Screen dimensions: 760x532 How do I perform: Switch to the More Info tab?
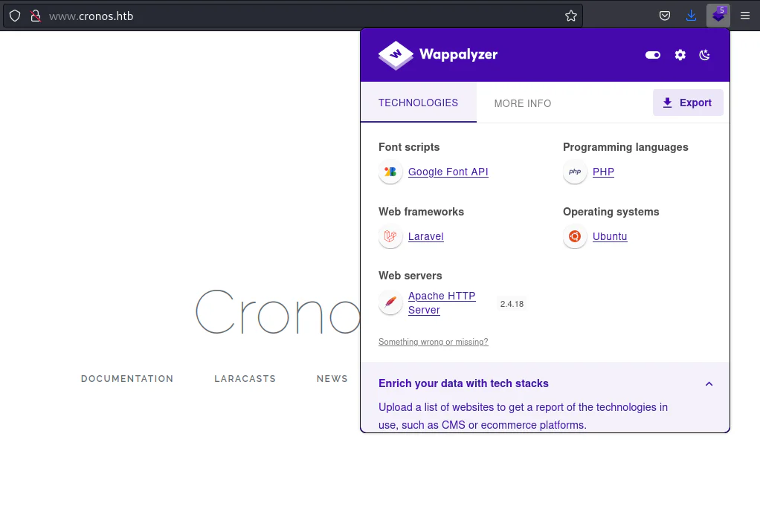[523, 103]
